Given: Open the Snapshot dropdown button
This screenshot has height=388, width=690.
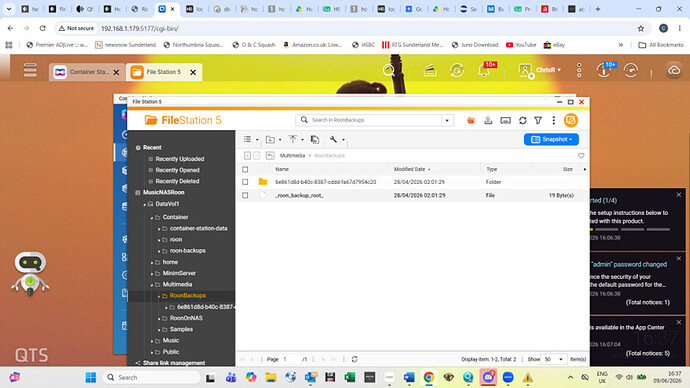Looking at the screenshot, I should click(x=551, y=139).
